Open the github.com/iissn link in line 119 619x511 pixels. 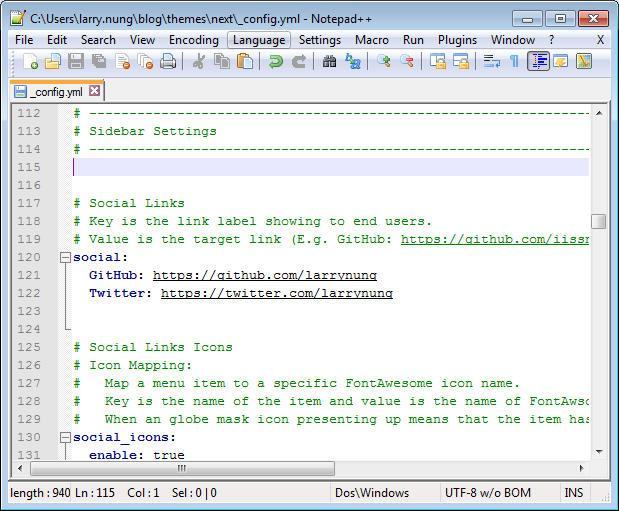point(495,239)
